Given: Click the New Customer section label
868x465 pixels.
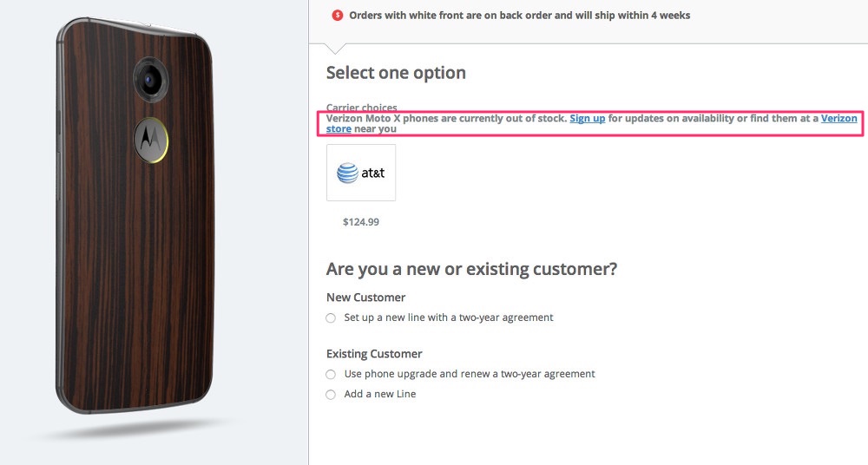Looking at the screenshot, I should pos(365,298).
